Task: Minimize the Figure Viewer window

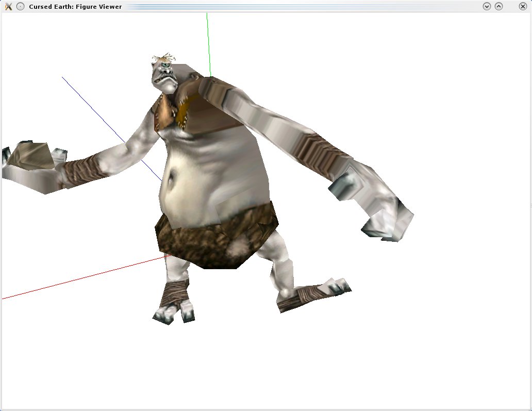Action: [x=486, y=7]
